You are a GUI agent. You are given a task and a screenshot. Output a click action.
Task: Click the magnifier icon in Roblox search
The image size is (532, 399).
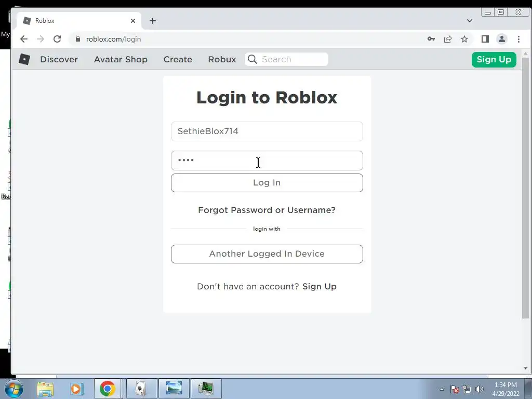click(x=252, y=59)
